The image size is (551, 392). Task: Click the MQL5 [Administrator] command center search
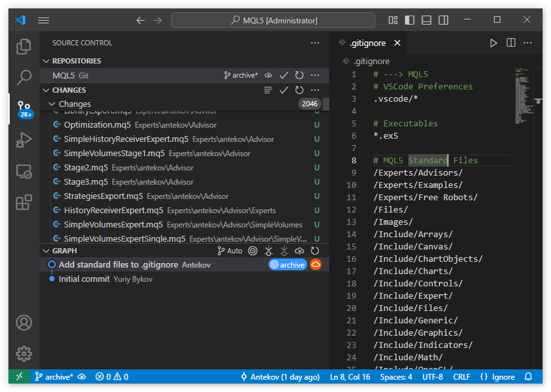273,20
